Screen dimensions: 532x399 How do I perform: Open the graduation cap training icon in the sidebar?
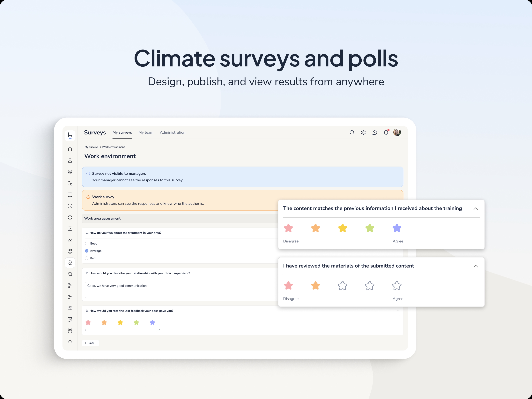pos(70,274)
